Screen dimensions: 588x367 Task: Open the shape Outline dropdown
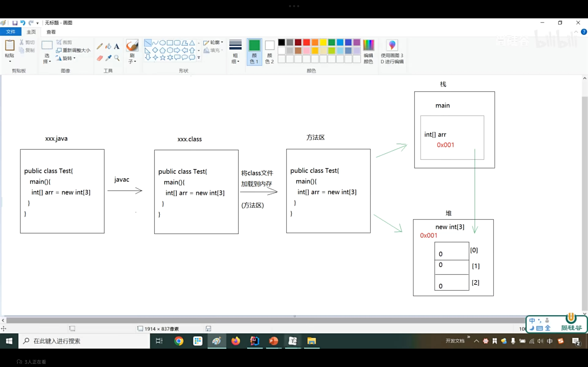pyautogui.click(x=214, y=42)
